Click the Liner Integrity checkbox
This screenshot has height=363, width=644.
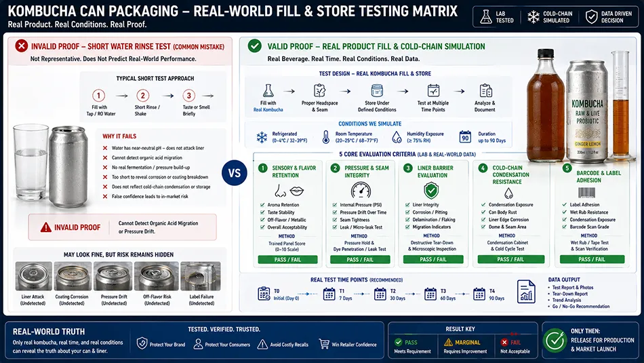click(x=407, y=205)
